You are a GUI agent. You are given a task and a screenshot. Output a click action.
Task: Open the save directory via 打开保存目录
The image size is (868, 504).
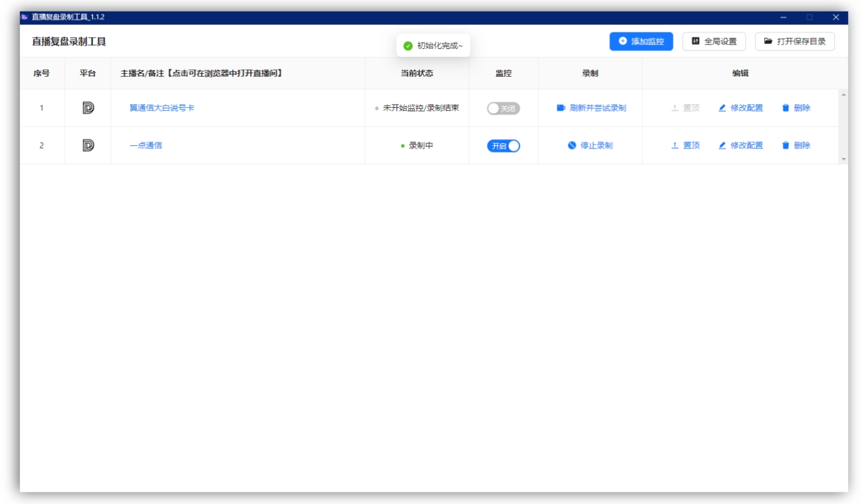pyautogui.click(x=794, y=41)
